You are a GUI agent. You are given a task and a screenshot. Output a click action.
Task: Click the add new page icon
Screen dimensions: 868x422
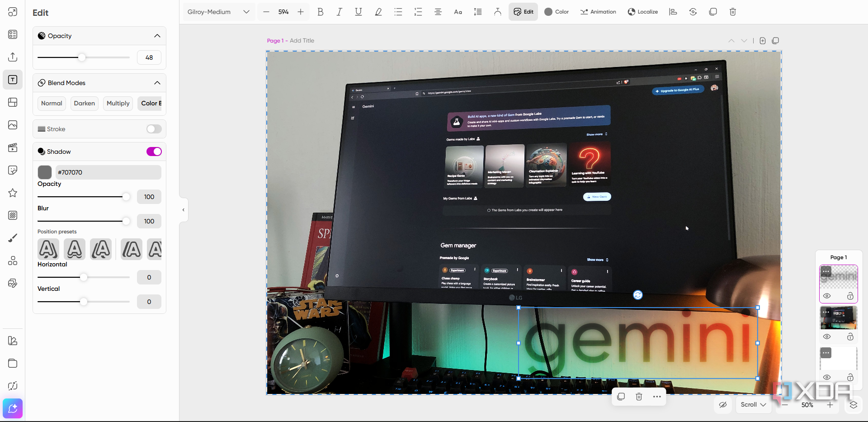click(763, 41)
